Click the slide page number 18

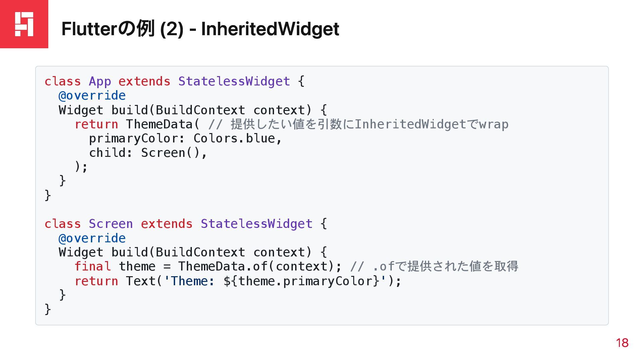622,343
